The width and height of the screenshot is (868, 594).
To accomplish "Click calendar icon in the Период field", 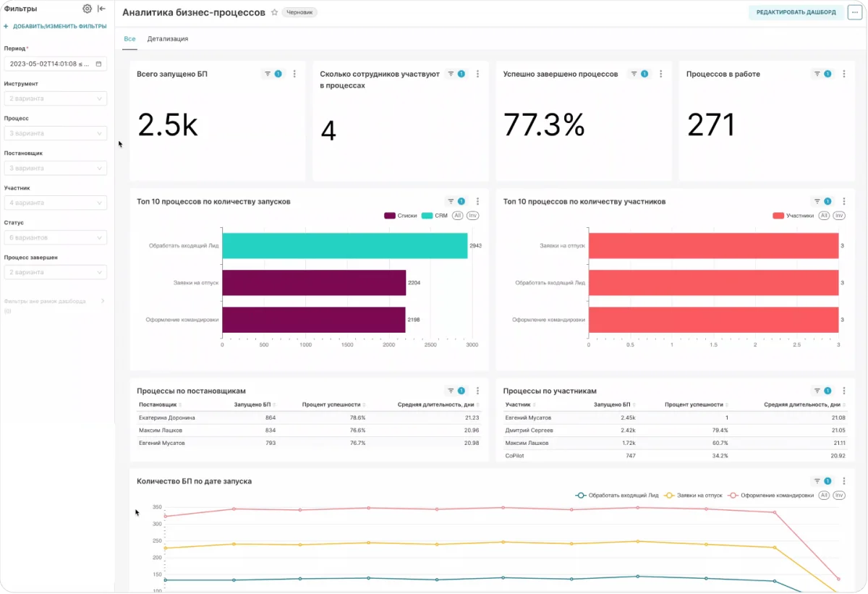I will pos(98,64).
